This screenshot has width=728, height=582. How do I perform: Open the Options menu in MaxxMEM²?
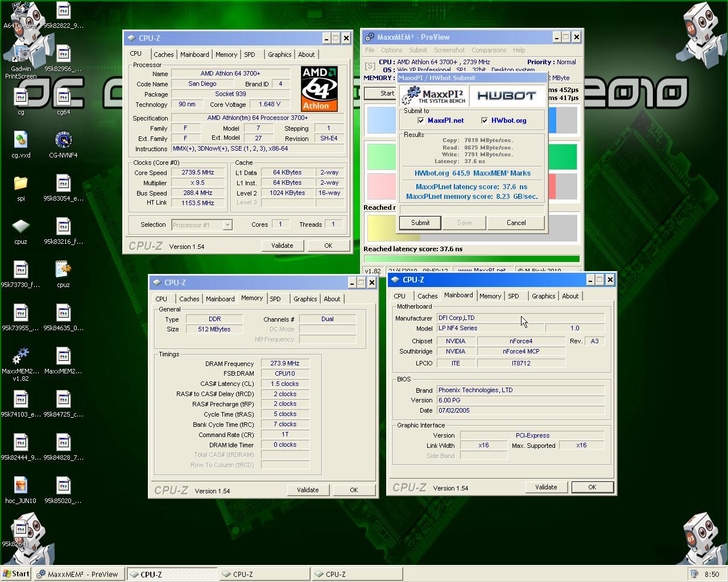(391, 50)
